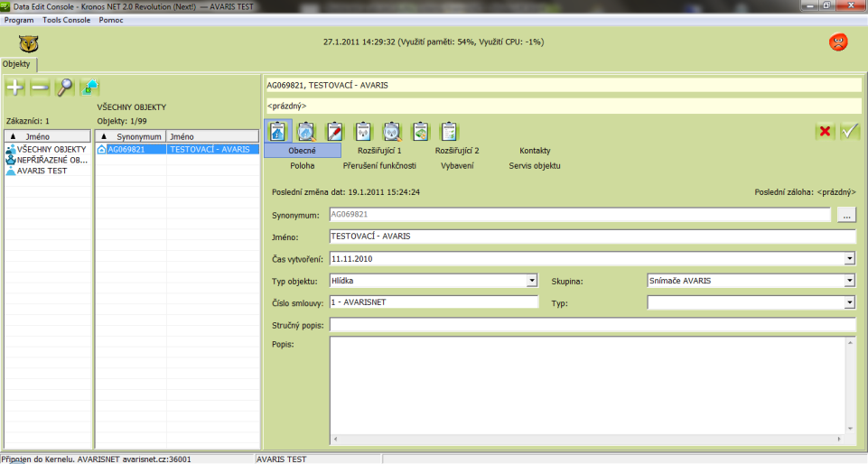Click Popis horizontal scrollbar right arrow

[x=839, y=439]
